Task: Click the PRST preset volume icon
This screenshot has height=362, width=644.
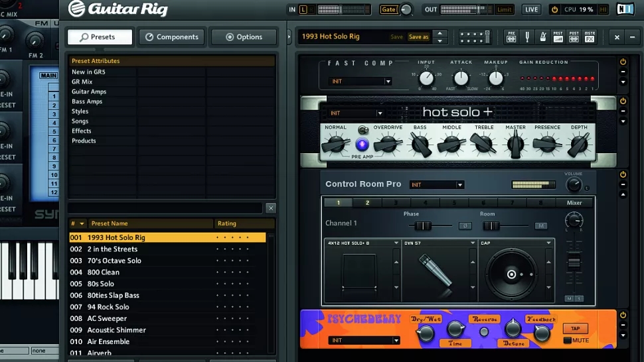Action: point(558,37)
